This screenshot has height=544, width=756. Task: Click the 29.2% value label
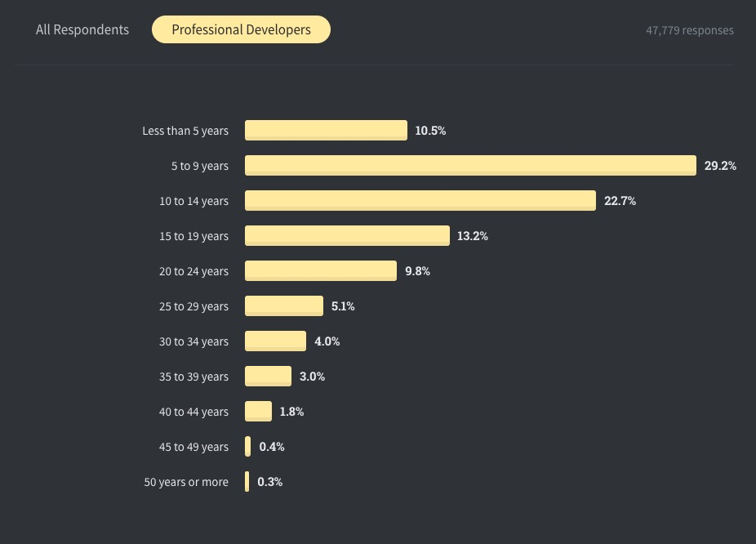(x=720, y=166)
